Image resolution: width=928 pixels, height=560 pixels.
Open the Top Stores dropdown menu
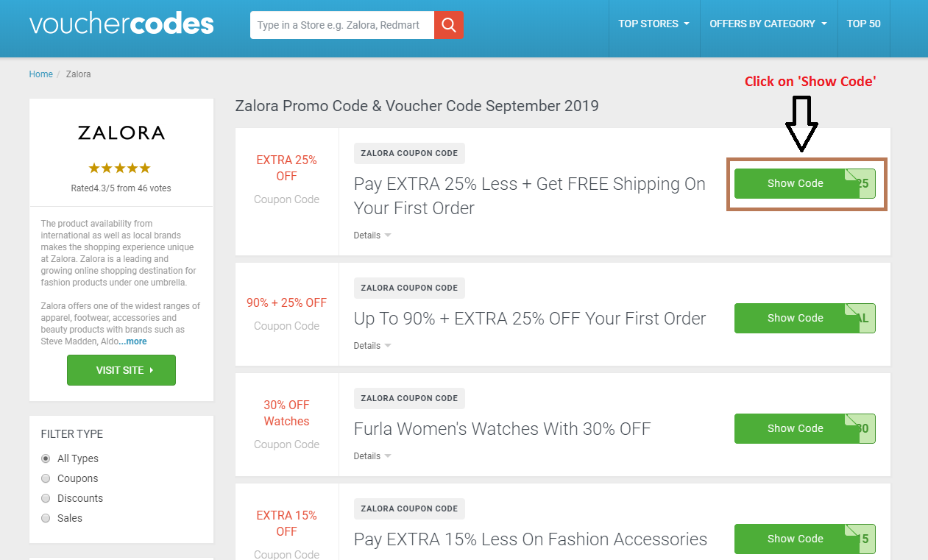pyautogui.click(x=654, y=24)
